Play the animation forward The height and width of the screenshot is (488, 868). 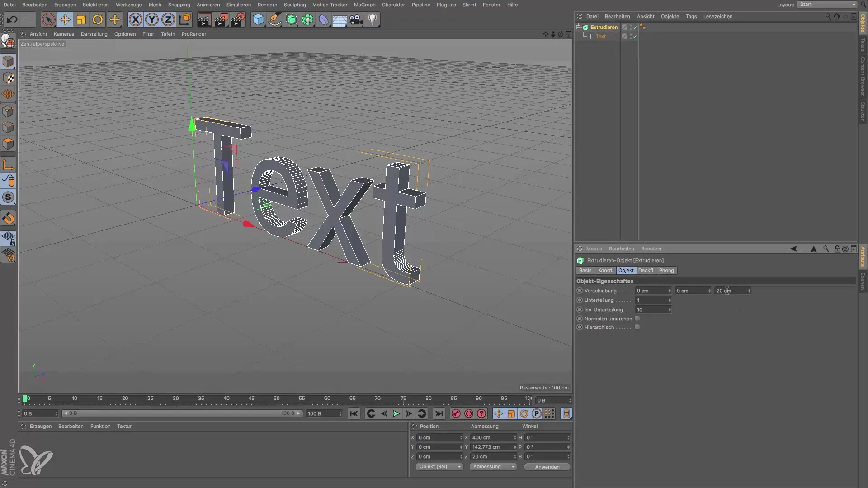(x=396, y=413)
